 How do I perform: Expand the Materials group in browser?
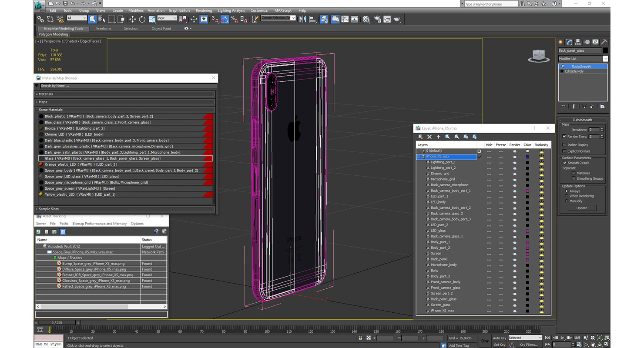(x=125, y=94)
